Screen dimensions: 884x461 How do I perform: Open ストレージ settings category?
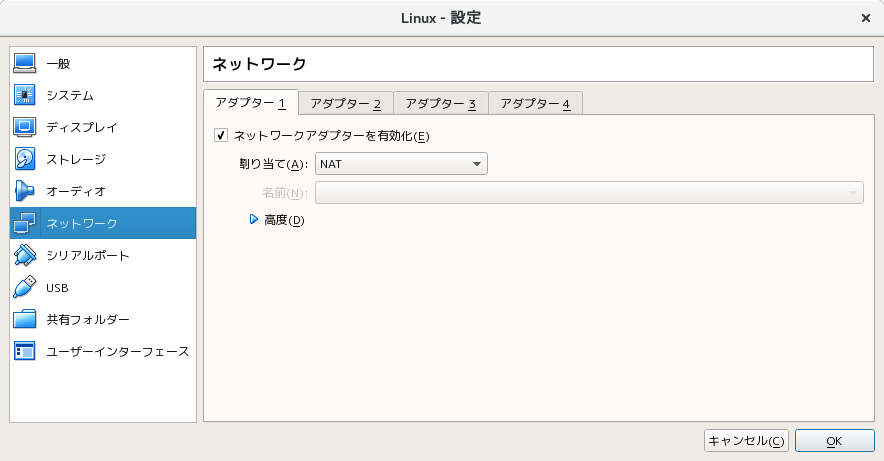[x=76, y=159]
